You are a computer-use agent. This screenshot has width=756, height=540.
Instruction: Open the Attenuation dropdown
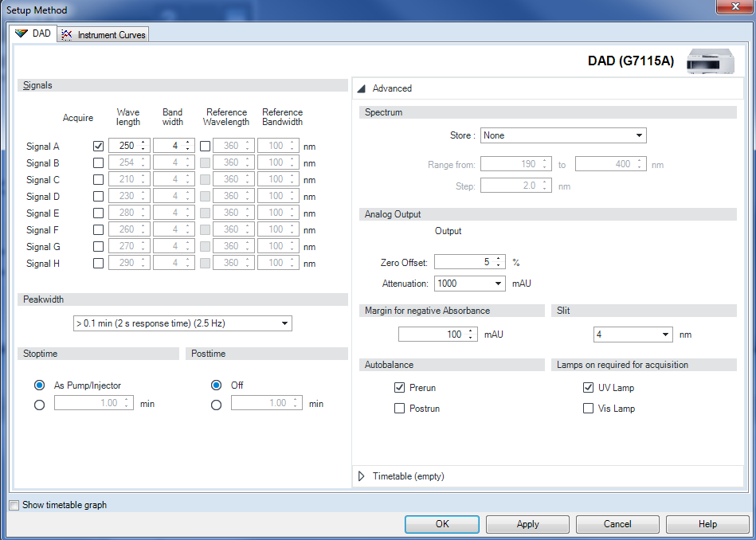499,284
